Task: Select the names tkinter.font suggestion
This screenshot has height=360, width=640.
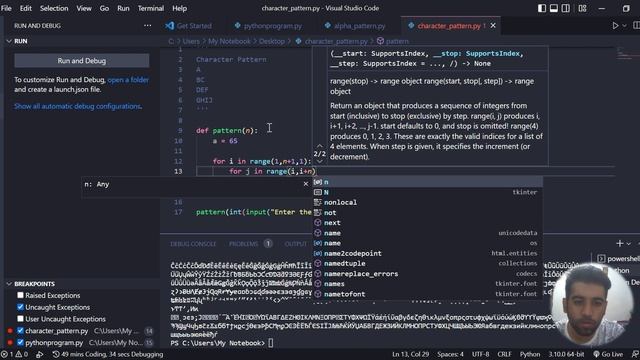Action: pos(427,284)
